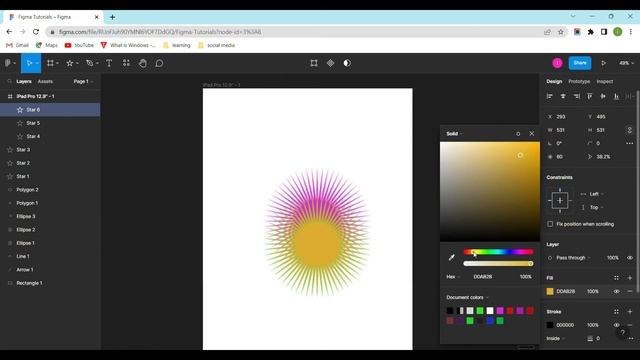The width and height of the screenshot is (640, 360).
Task: Toggle constrain proportions lock
Action: click(630, 130)
